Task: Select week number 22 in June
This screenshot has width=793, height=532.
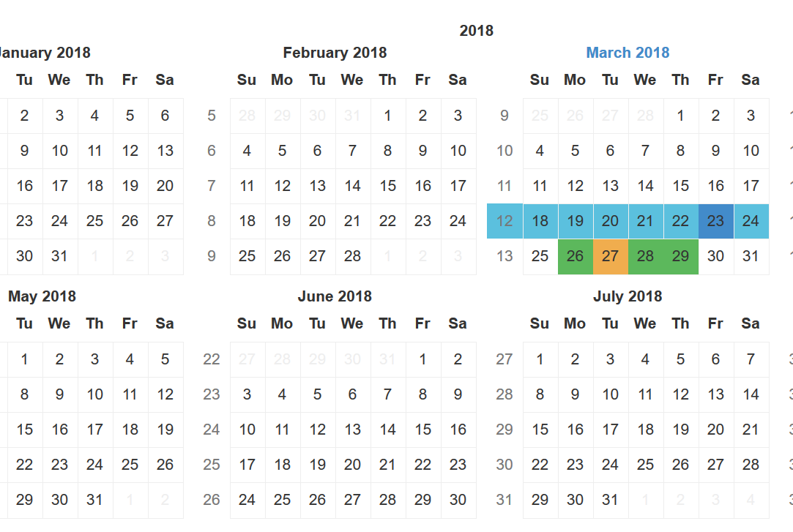Action: pos(212,359)
